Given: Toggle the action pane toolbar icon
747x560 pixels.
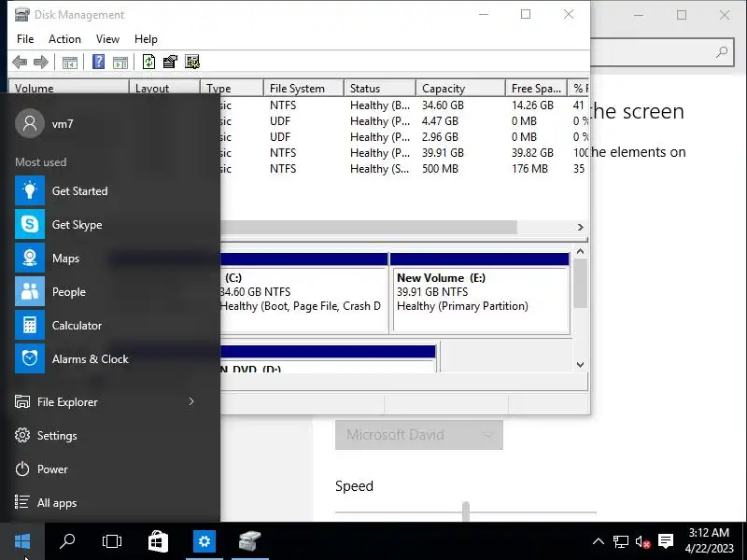Looking at the screenshot, I should pos(120,62).
